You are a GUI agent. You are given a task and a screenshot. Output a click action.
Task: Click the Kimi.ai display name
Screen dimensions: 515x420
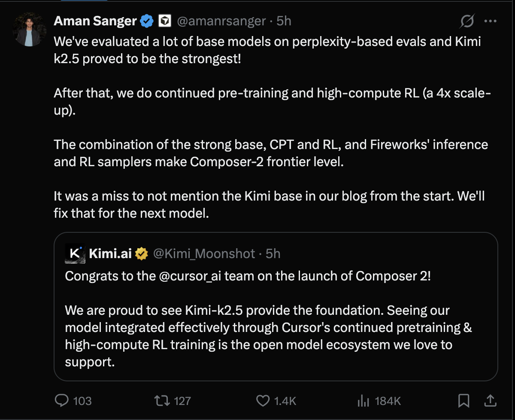(110, 254)
